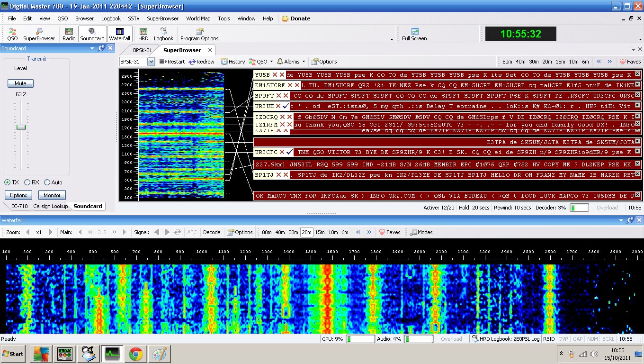Viewport: 644px width, 364px height.
Task: Expand main toolbar overflow arrow
Action: click(x=392, y=39)
